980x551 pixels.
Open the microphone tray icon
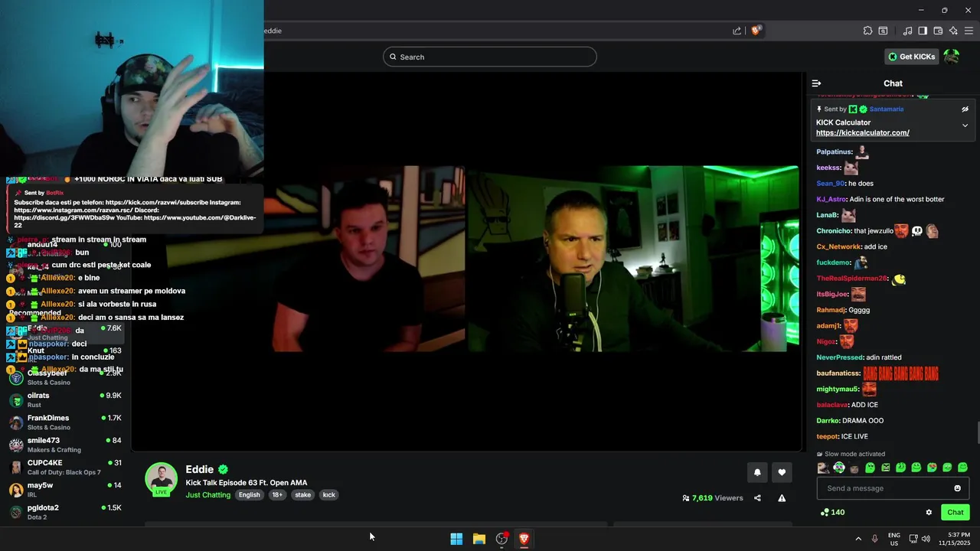click(x=874, y=539)
